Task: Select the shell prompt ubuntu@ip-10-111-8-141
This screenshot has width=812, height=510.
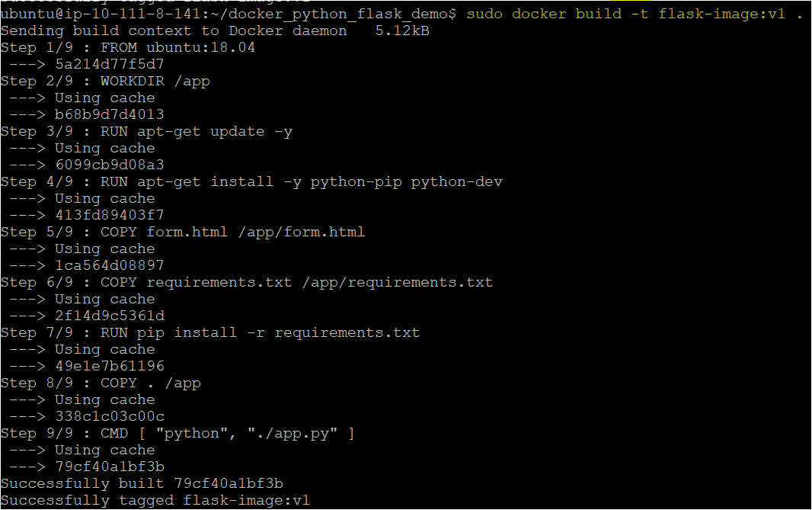Action: pyautogui.click(x=102, y=14)
